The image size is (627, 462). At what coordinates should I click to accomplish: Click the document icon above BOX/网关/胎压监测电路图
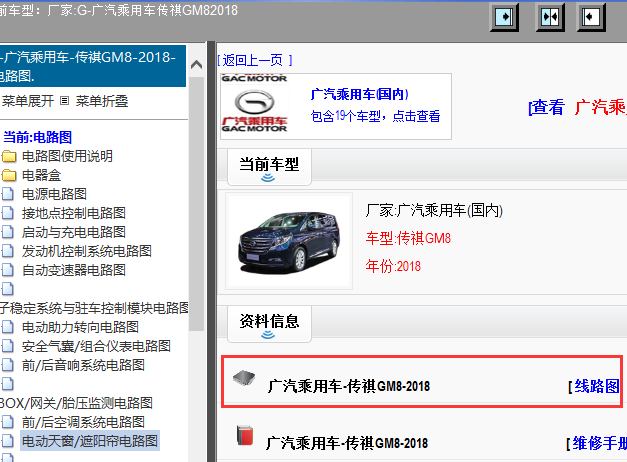pos(8,384)
